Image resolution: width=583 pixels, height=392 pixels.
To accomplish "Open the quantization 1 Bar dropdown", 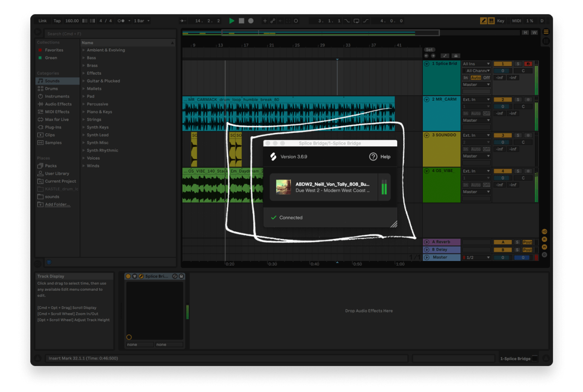I will click(x=142, y=21).
